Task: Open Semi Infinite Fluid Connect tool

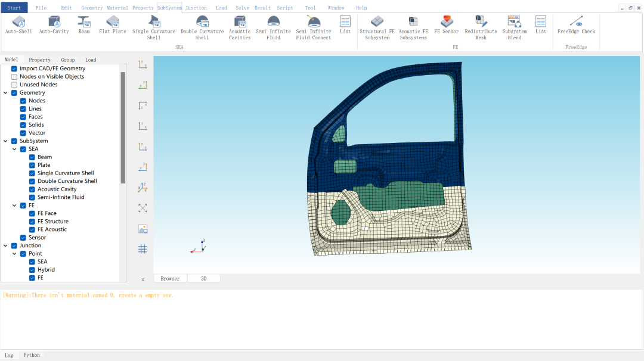Action: click(314, 27)
